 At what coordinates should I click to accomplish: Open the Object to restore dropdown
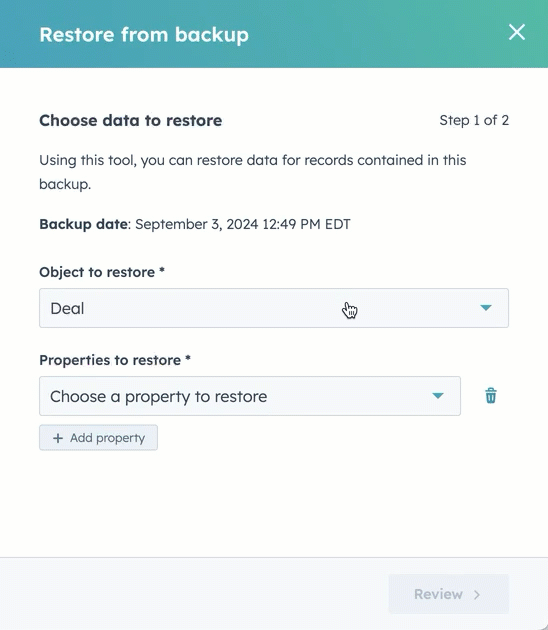tap(274, 308)
